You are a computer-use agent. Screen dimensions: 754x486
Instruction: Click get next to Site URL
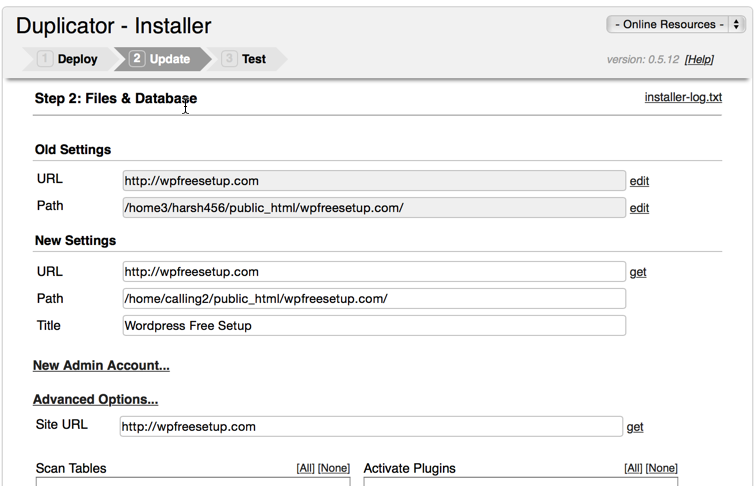pyautogui.click(x=635, y=427)
